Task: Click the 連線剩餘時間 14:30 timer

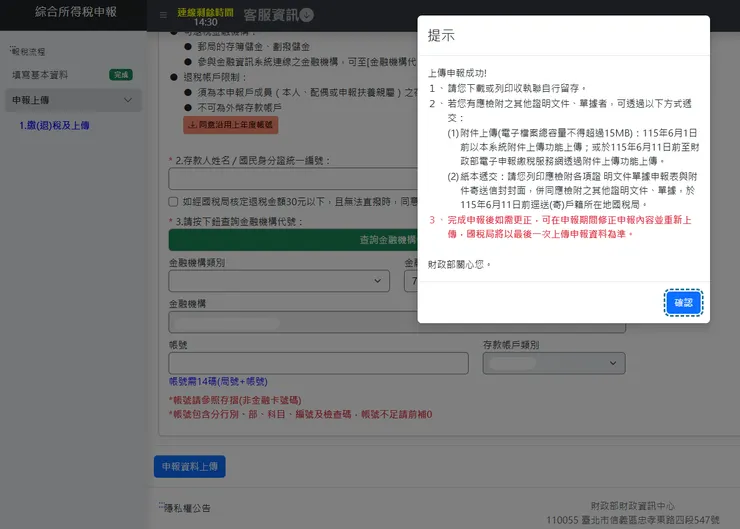Action: click(205, 17)
